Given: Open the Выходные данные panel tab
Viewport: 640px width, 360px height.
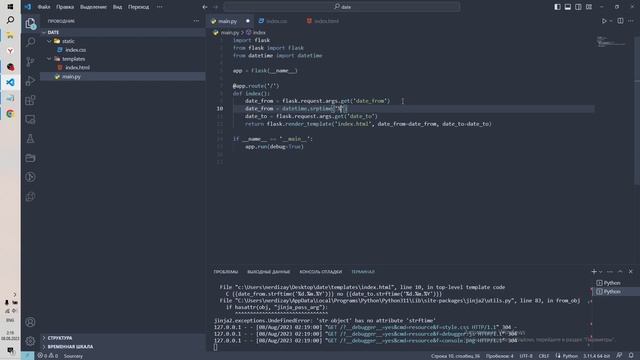Looking at the screenshot, I should click(x=269, y=272).
